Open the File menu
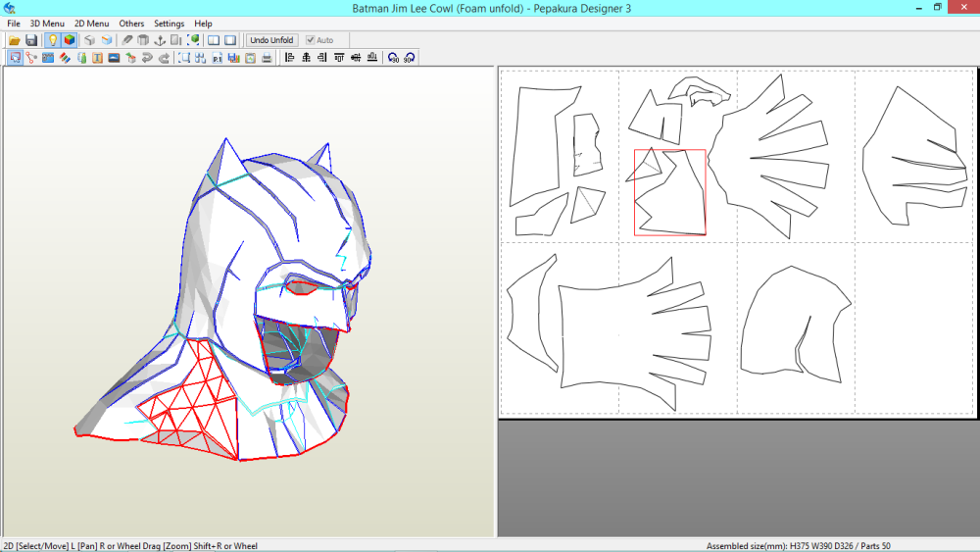The height and width of the screenshot is (552, 980). click(x=14, y=24)
